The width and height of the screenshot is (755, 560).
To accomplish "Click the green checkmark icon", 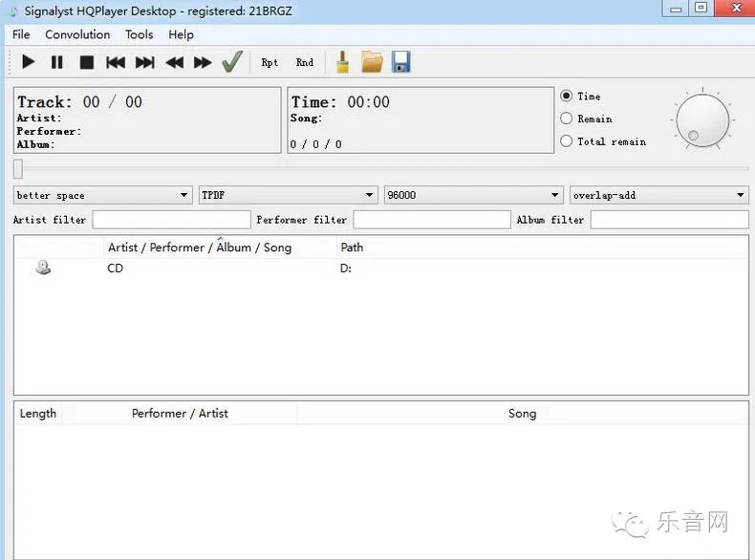I will click(232, 61).
